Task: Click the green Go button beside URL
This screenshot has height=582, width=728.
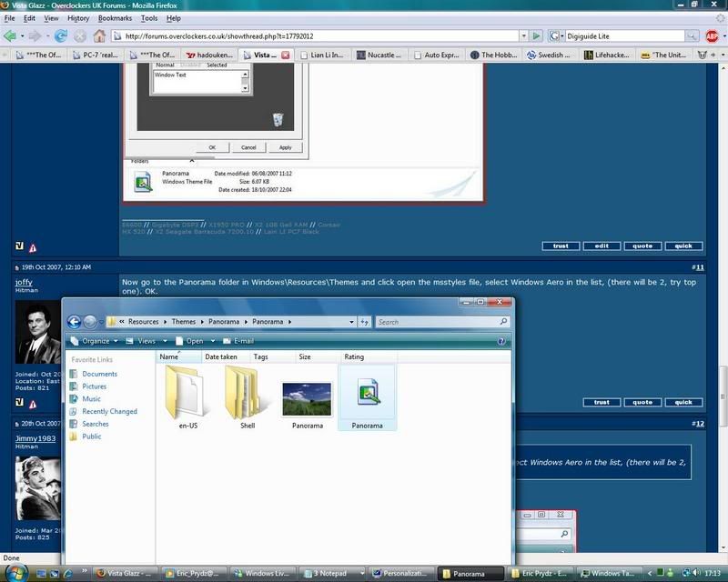Action: pos(536,35)
